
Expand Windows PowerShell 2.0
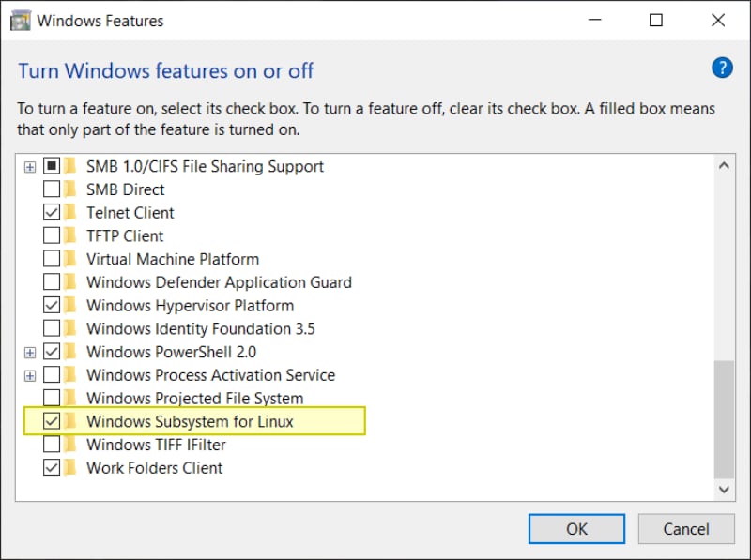point(29,352)
